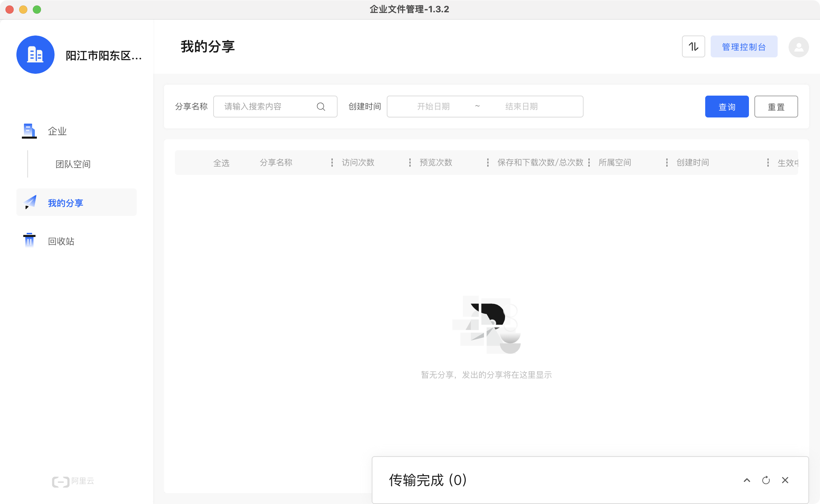Viewport: 820px width, 504px height.
Task: Toggle 全选 select all in table header
Action: click(x=221, y=163)
